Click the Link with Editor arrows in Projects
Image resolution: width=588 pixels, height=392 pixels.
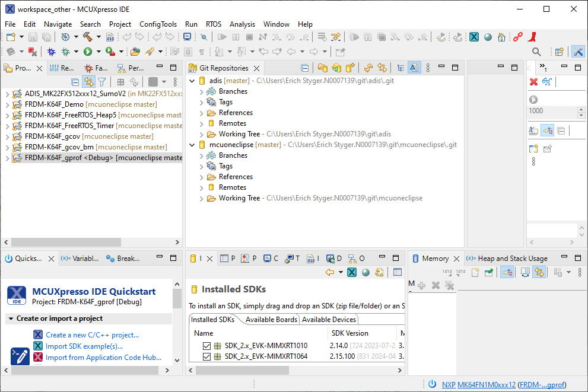89,82
